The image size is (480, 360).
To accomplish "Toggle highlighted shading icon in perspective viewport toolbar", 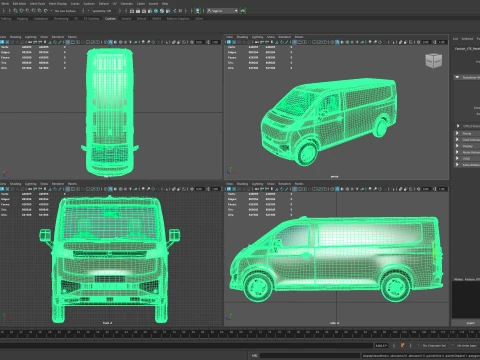I will [x=337, y=42].
